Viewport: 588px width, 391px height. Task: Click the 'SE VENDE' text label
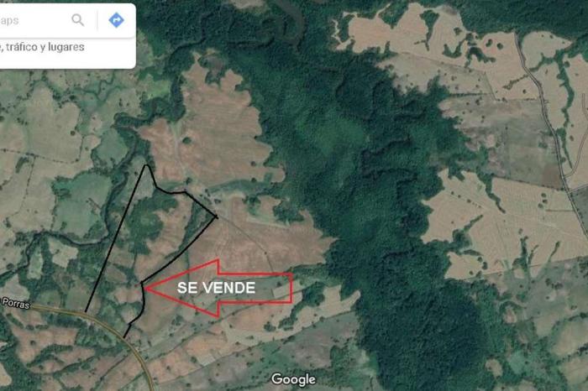point(217,288)
